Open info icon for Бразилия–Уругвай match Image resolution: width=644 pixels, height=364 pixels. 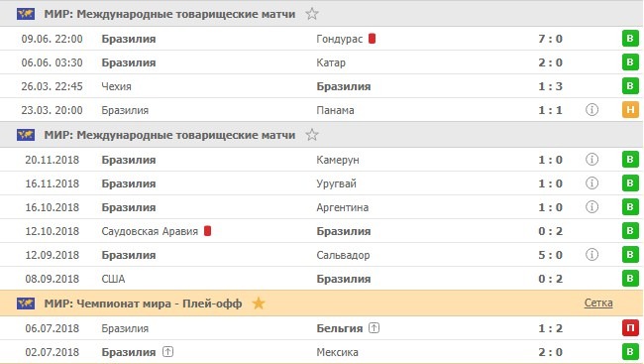591,183
